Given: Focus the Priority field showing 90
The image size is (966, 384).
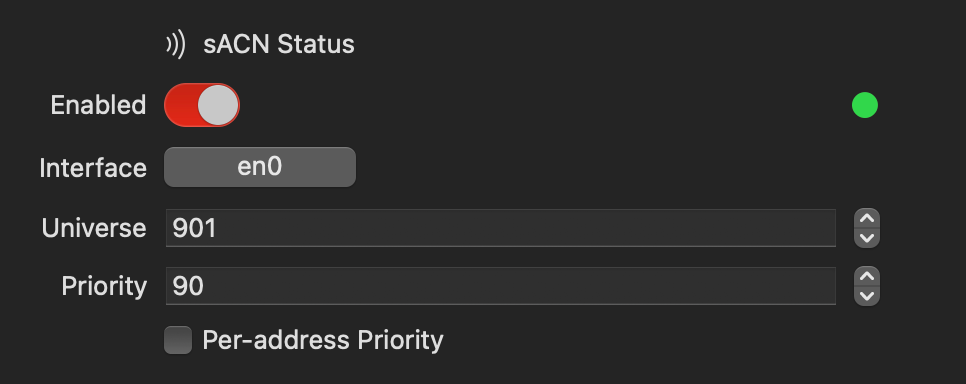Looking at the screenshot, I should click(500, 286).
